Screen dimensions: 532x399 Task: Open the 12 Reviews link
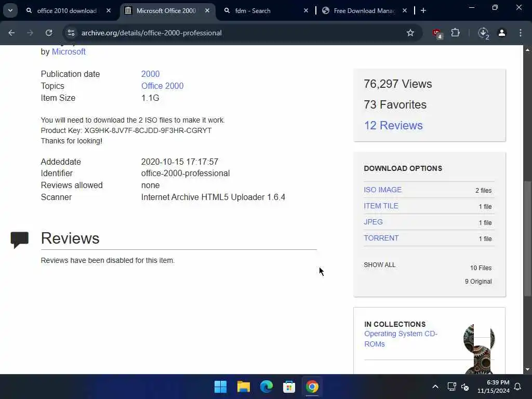coord(393,126)
